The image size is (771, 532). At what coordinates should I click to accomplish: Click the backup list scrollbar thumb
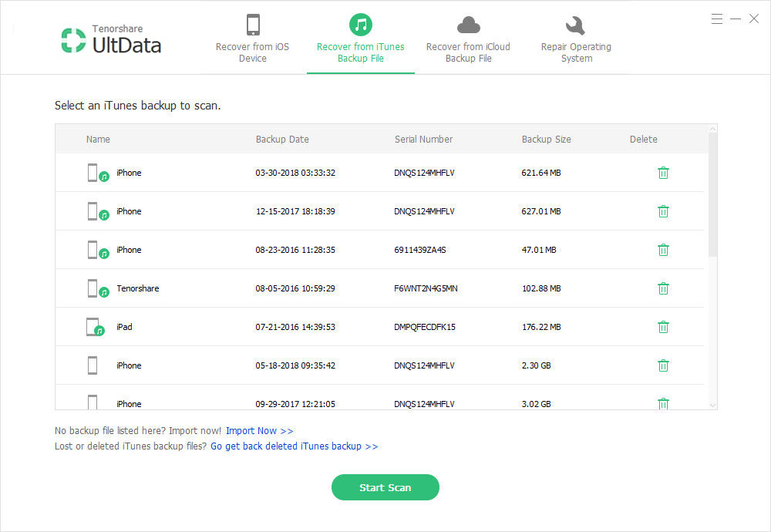coord(712,195)
